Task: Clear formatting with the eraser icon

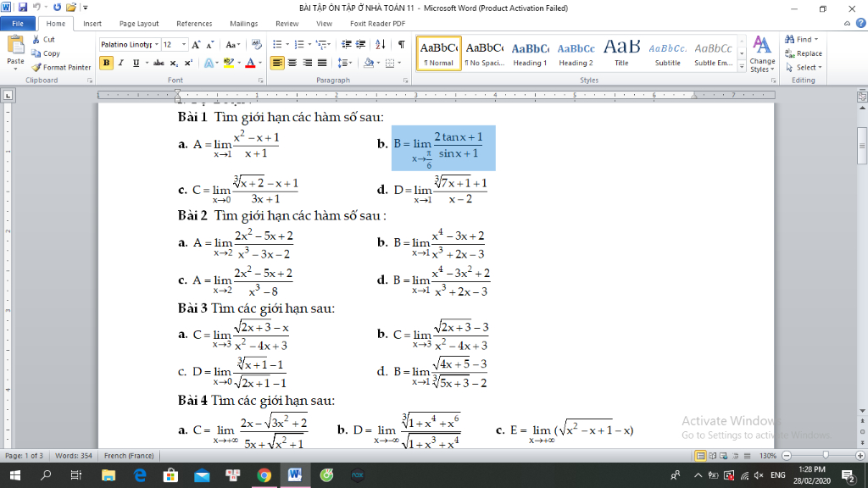Action: tap(256, 45)
